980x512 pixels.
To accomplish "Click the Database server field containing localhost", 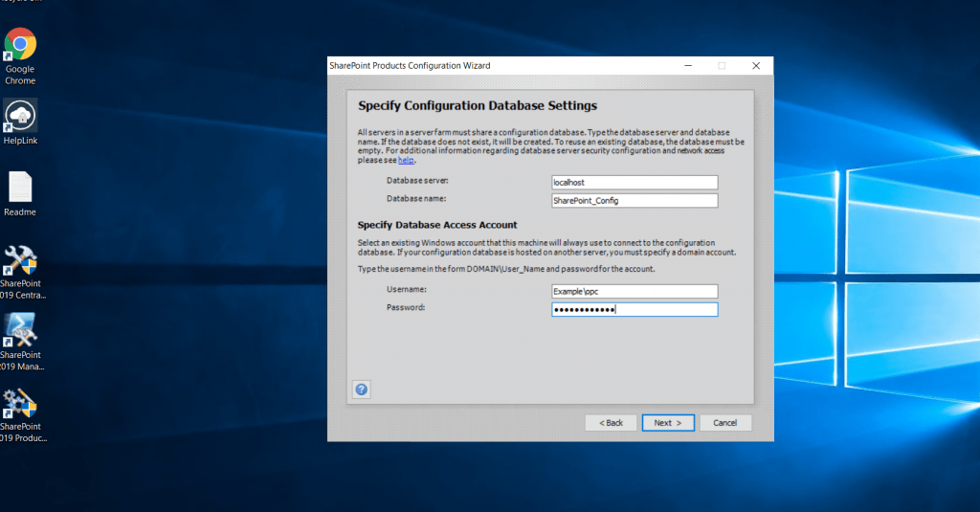I will (634, 182).
